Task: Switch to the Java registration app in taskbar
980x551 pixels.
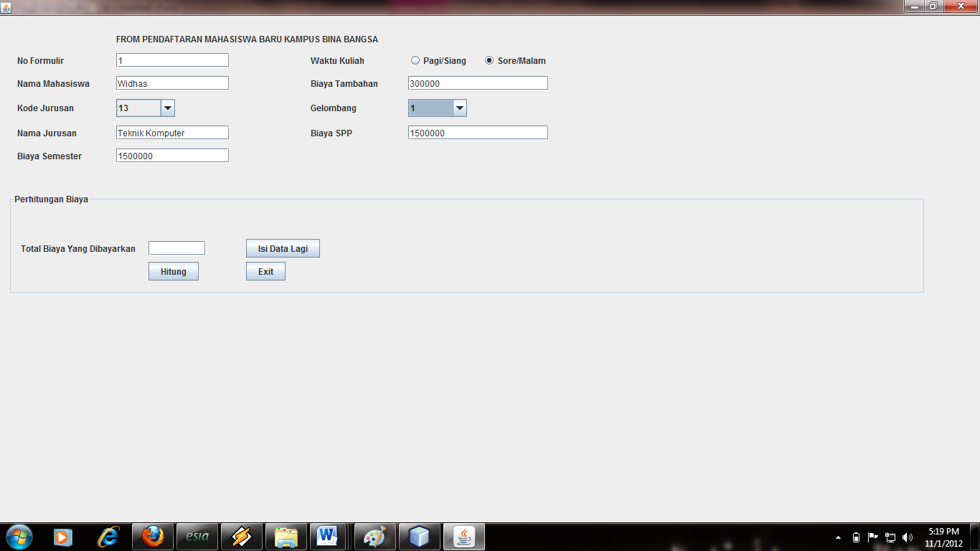Action: (x=463, y=536)
